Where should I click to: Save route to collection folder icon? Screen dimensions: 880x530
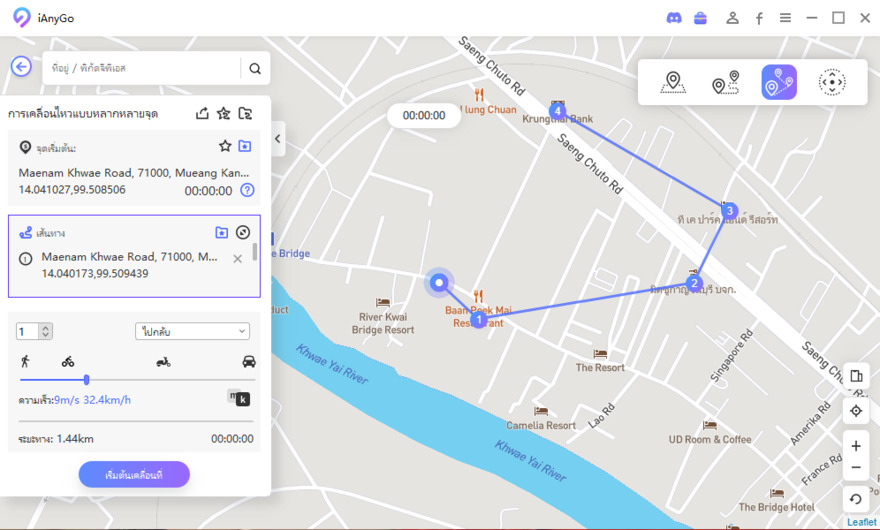222,232
